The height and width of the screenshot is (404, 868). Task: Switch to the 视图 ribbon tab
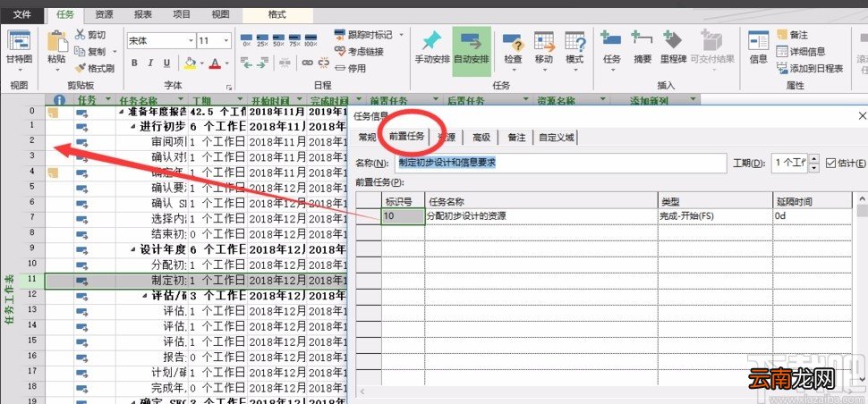[220, 15]
